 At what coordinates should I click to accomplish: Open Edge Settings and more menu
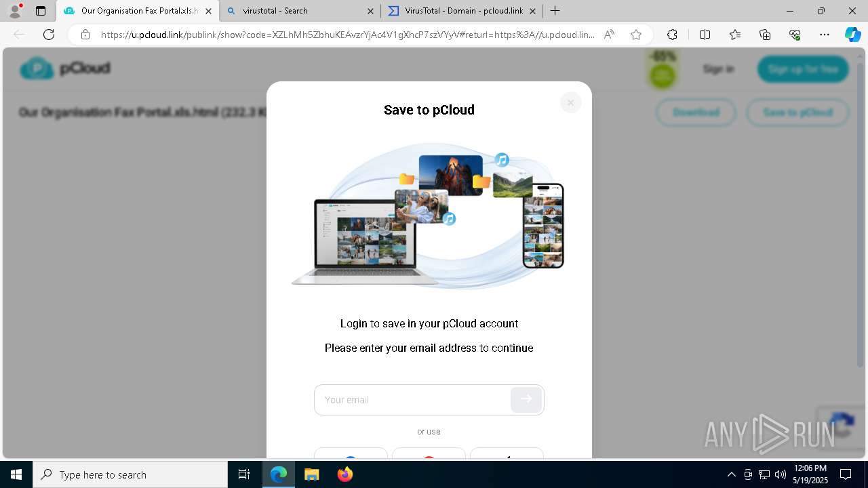click(825, 35)
